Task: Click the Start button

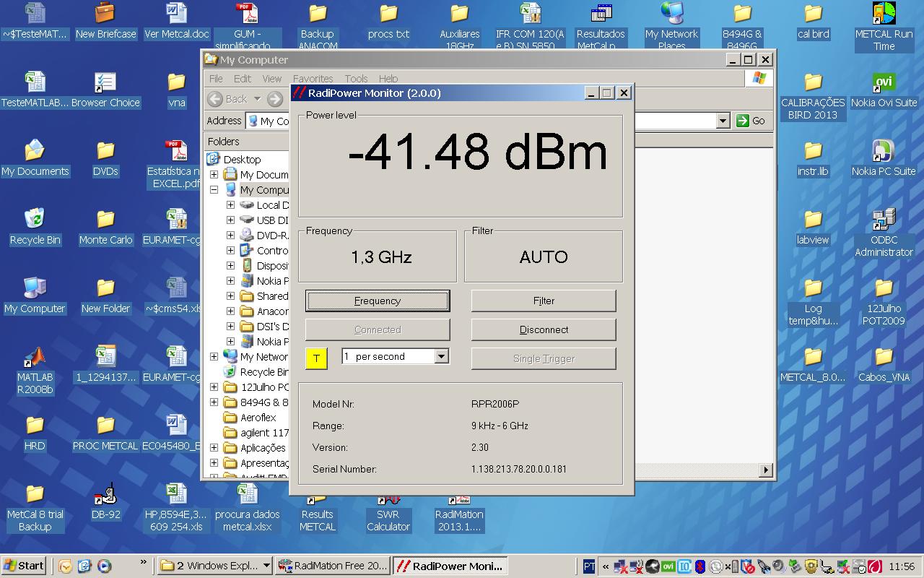Action: 24,566
